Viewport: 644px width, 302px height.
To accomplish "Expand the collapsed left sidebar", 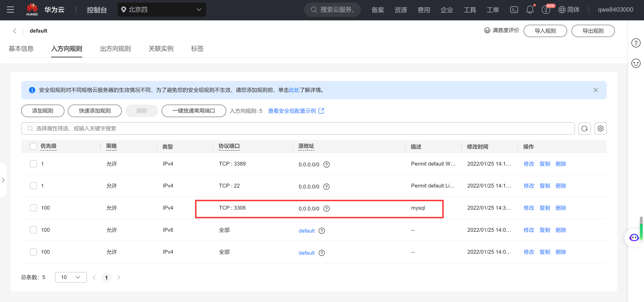I will 3,180.
